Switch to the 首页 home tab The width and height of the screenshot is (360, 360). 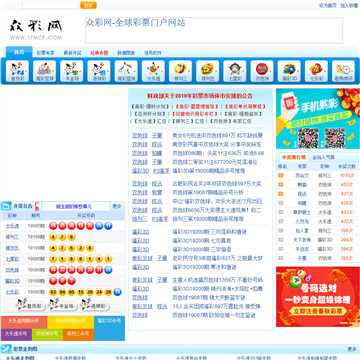[x=19, y=52]
